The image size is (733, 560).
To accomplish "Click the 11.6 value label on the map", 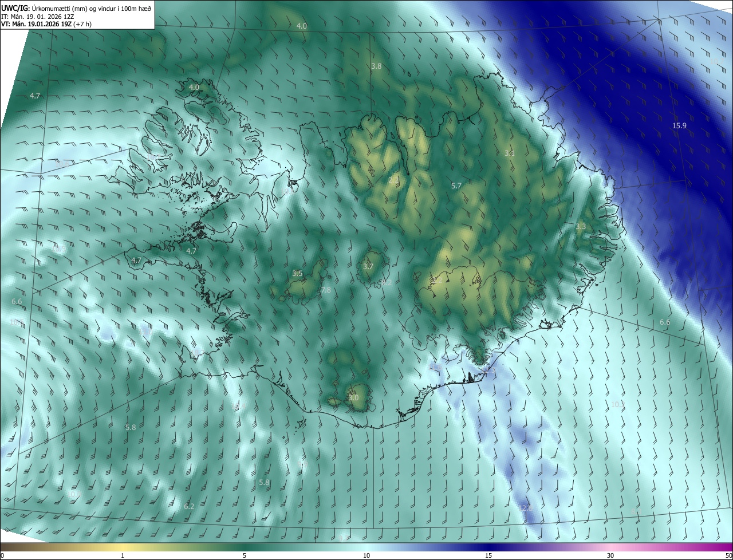I will [436, 367].
